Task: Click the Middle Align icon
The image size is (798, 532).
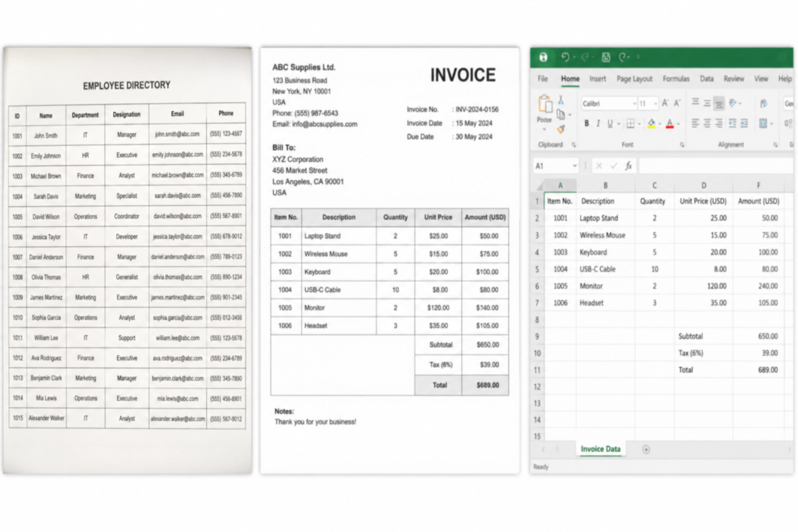Action: point(707,103)
